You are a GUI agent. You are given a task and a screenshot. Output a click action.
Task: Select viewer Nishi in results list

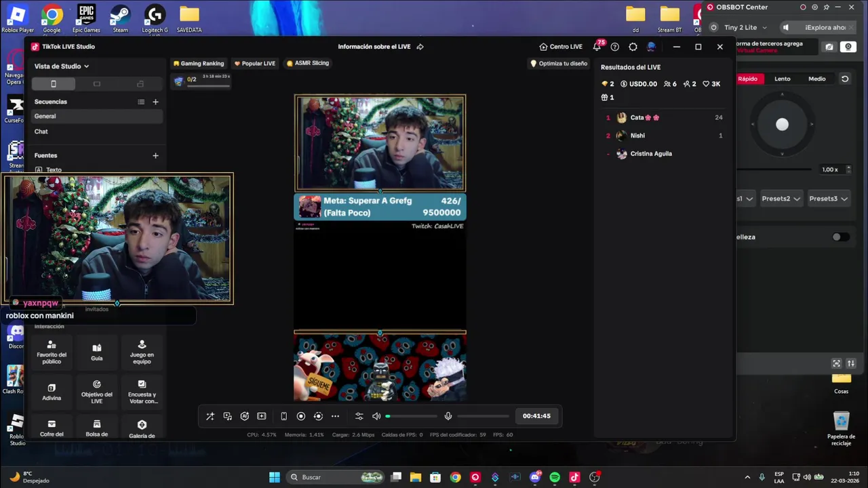point(664,136)
